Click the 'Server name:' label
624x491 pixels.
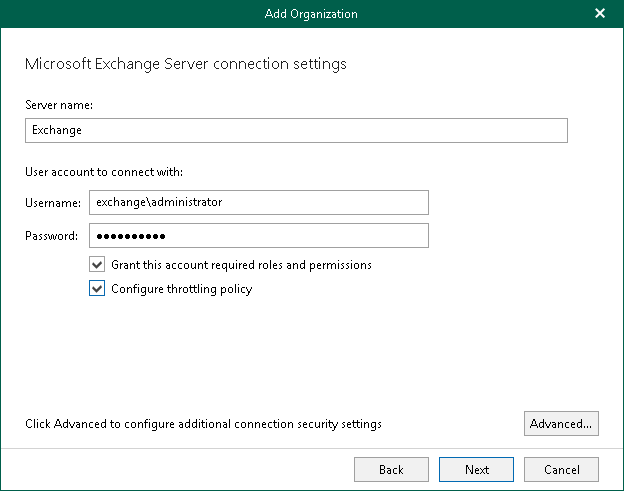(x=58, y=104)
